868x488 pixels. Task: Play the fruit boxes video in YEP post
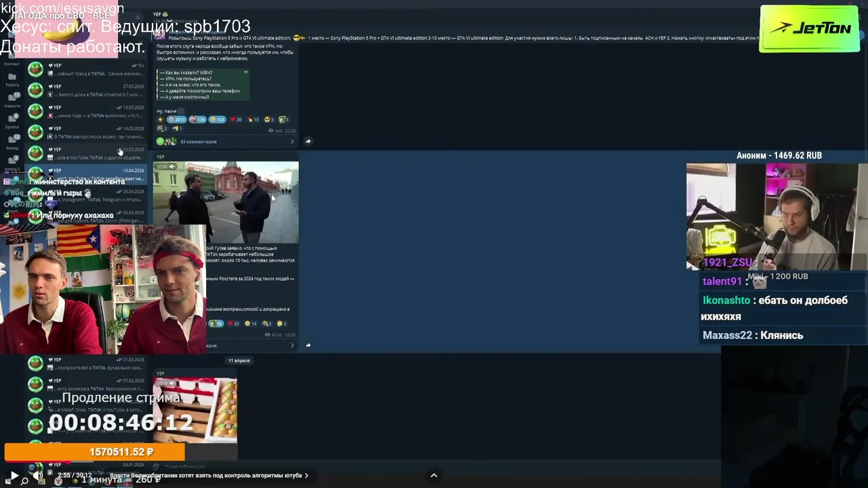coord(195,410)
